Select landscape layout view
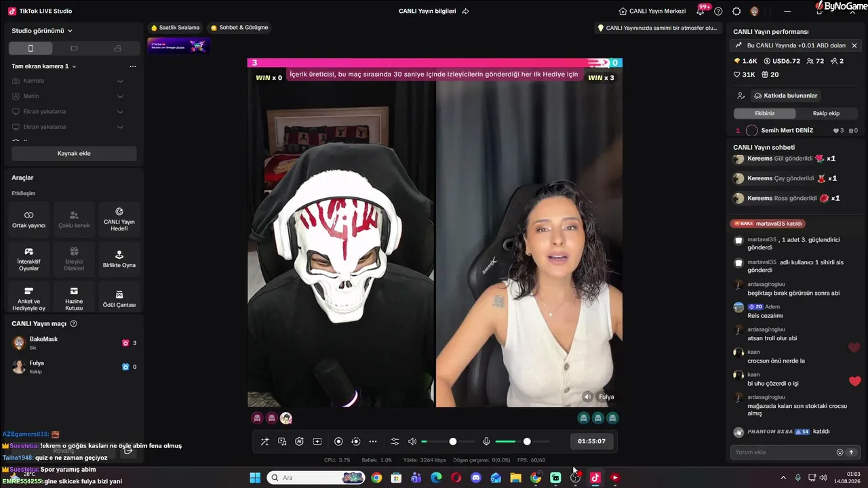The image size is (868, 488). [74, 48]
